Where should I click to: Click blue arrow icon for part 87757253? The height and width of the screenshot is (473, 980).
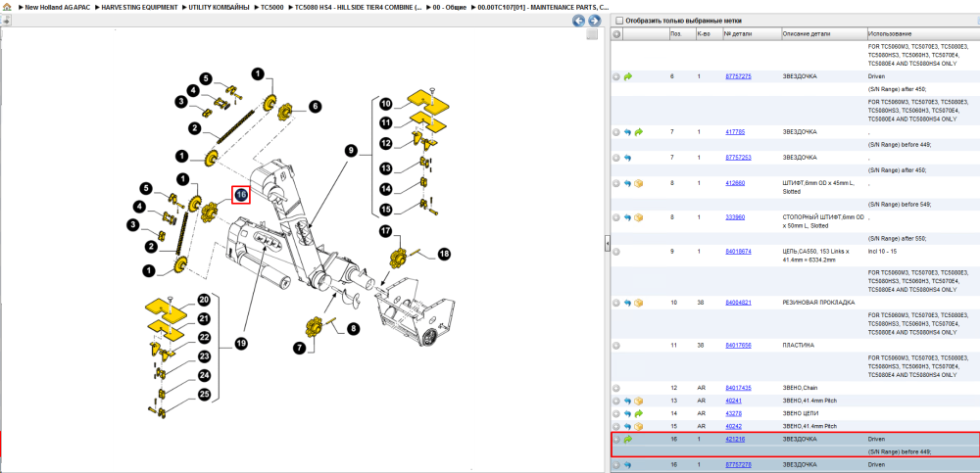pos(628,158)
